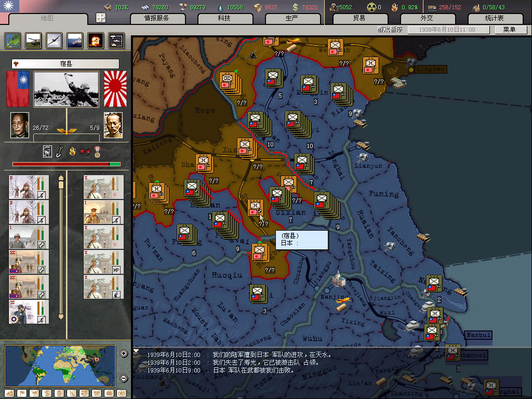Screen dimensions: 532x399
Task: Switch to diplomatic map mode (briefcase icon)
Action: (109, 393)
